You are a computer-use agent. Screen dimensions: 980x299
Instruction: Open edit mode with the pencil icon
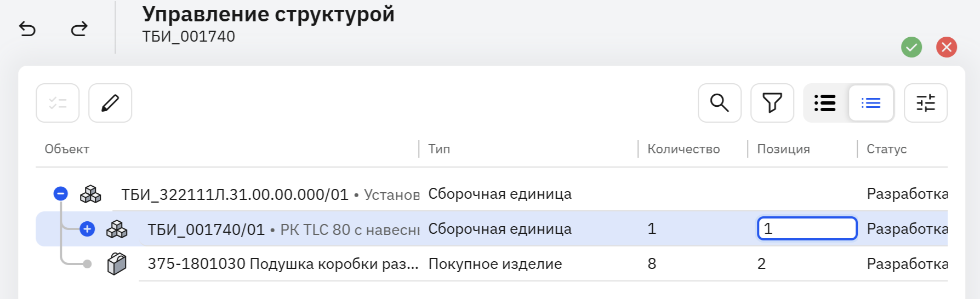(x=110, y=103)
